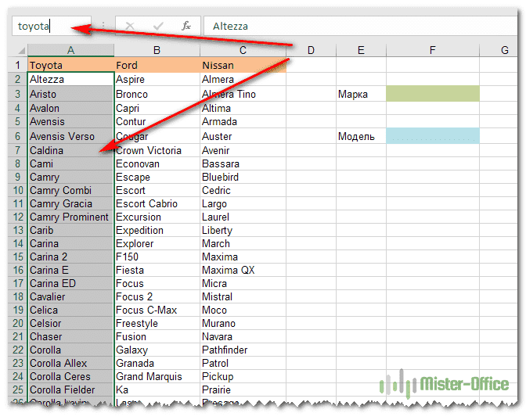Click the Enter checkmark formula bar icon
This screenshot has height=420, width=526.
click(x=158, y=26)
